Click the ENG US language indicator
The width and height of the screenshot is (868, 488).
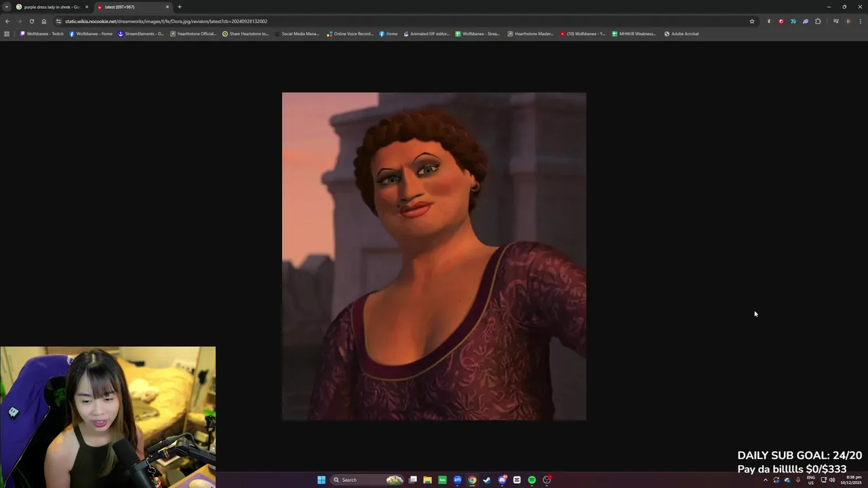[x=811, y=480]
